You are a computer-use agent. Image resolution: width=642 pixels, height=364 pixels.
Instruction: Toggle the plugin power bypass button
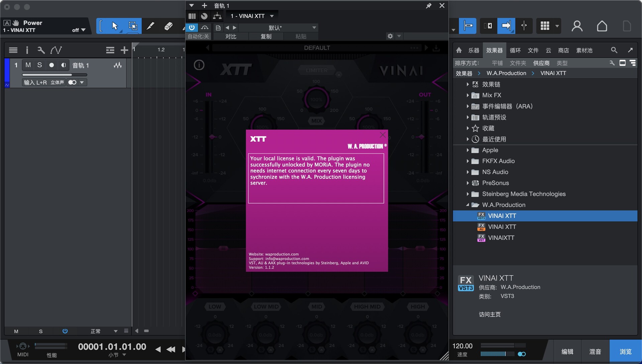pos(192,27)
